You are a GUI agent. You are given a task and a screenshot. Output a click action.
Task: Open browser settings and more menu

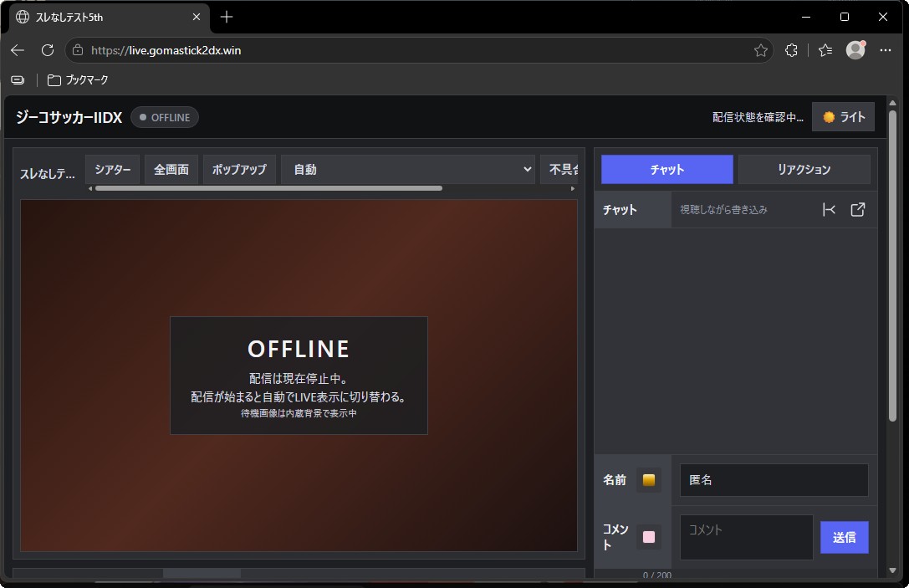pyautogui.click(x=886, y=50)
